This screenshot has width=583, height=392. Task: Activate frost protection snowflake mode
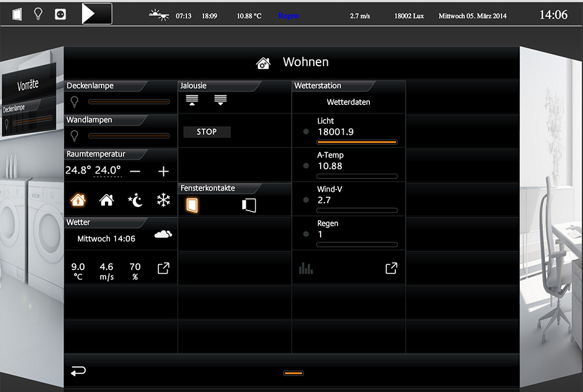[x=163, y=200]
